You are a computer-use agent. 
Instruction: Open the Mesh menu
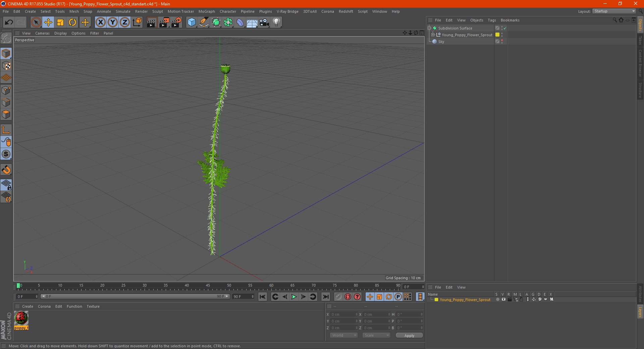tap(74, 11)
